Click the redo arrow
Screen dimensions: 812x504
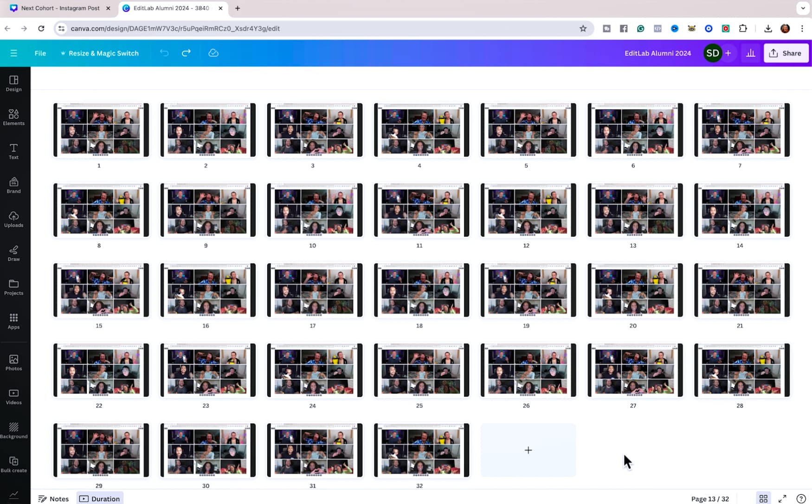coord(186,53)
